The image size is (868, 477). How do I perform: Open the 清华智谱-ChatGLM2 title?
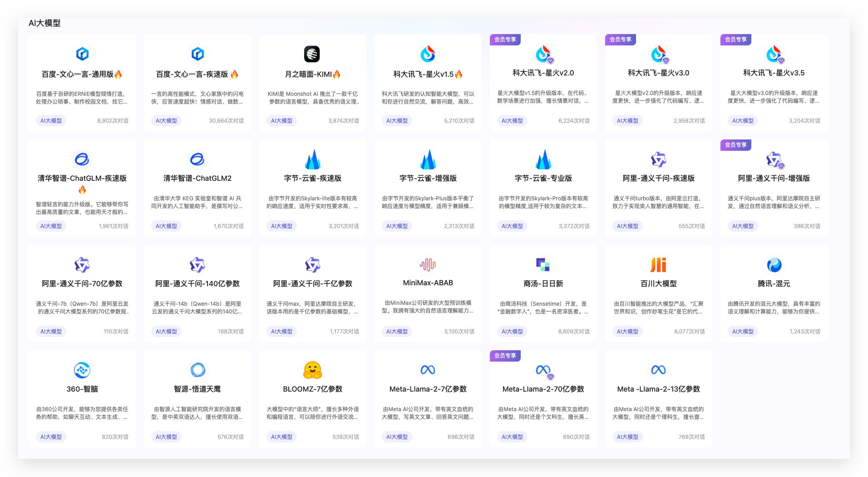coord(197,178)
